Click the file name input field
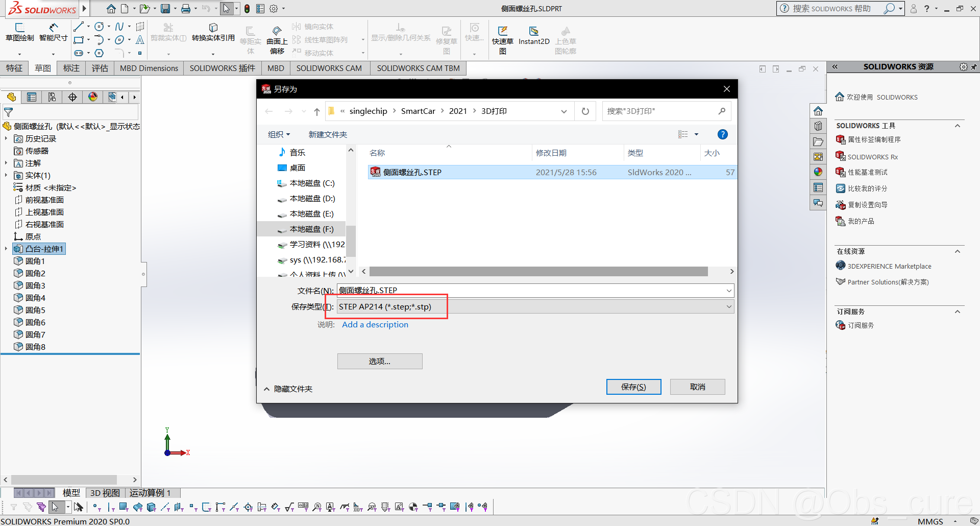 pyautogui.click(x=531, y=291)
